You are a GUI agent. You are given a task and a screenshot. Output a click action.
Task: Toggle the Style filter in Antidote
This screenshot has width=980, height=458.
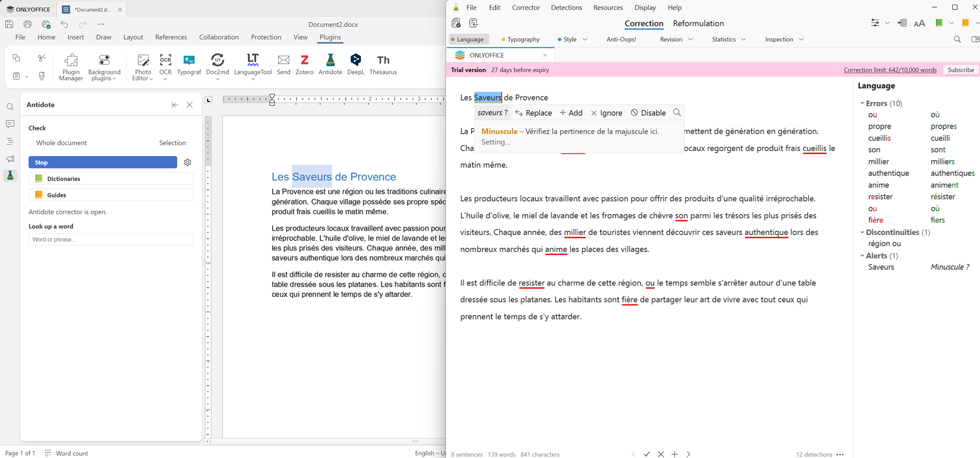click(567, 39)
